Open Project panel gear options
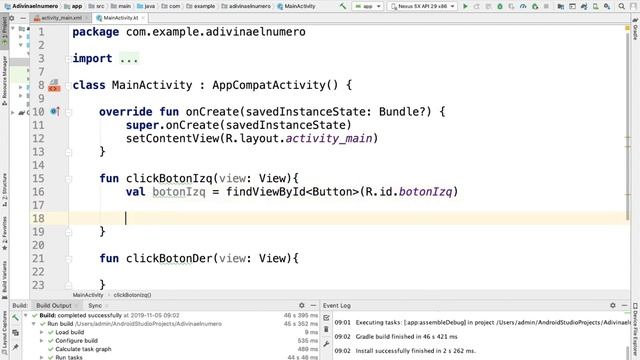This screenshot has width=640, height=360. click(12, 18)
